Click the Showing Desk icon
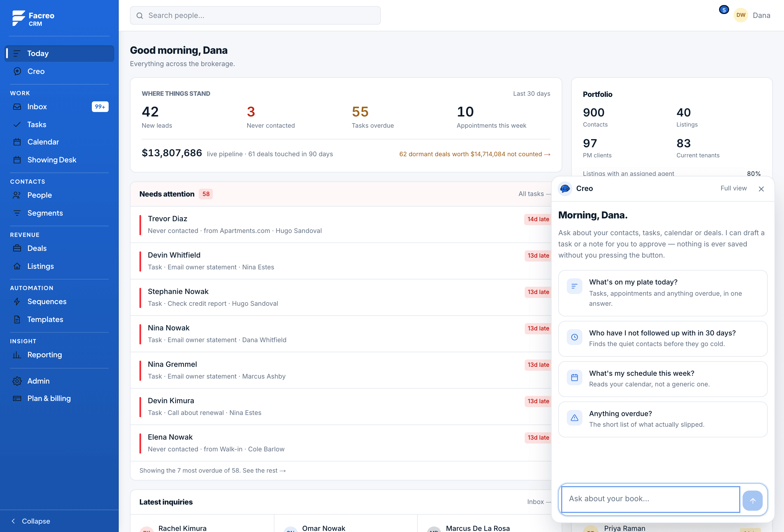Image resolution: width=784 pixels, height=532 pixels. tap(17, 160)
